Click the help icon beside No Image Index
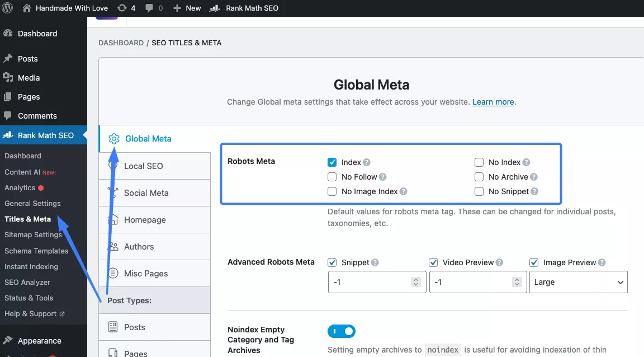This screenshot has width=644, height=357. (404, 191)
